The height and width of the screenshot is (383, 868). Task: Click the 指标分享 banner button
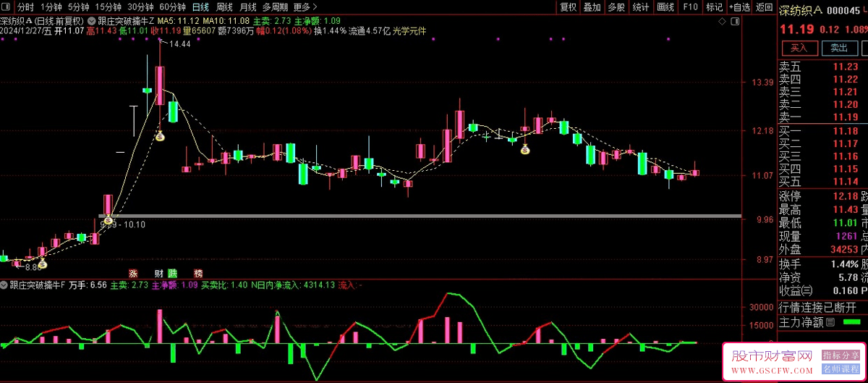tap(840, 355)
